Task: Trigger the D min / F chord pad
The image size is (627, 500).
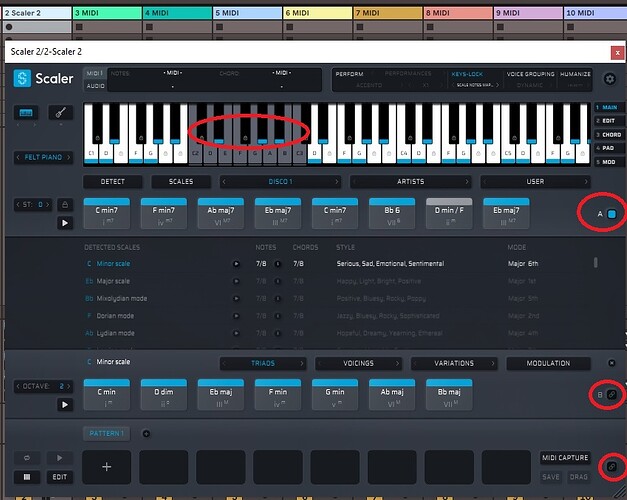Action: 449,214
